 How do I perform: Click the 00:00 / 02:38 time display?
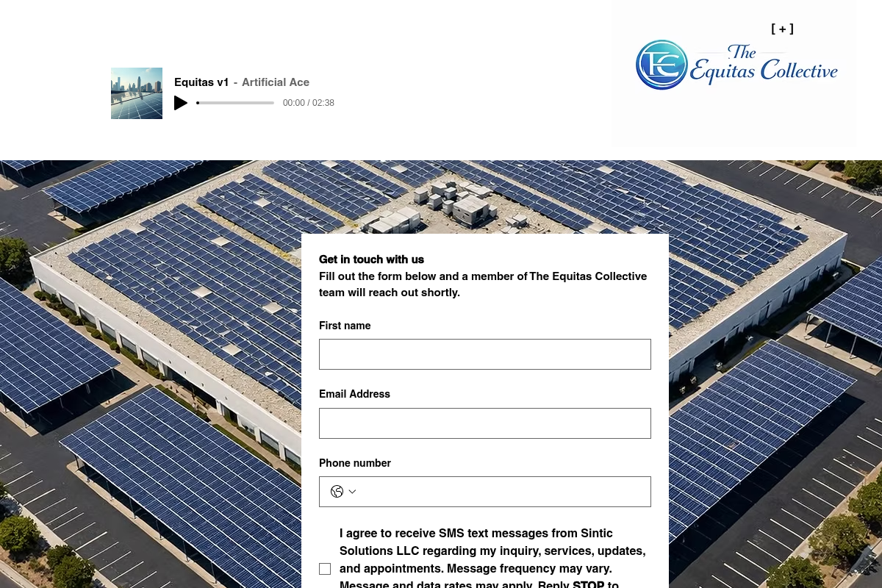309,103
